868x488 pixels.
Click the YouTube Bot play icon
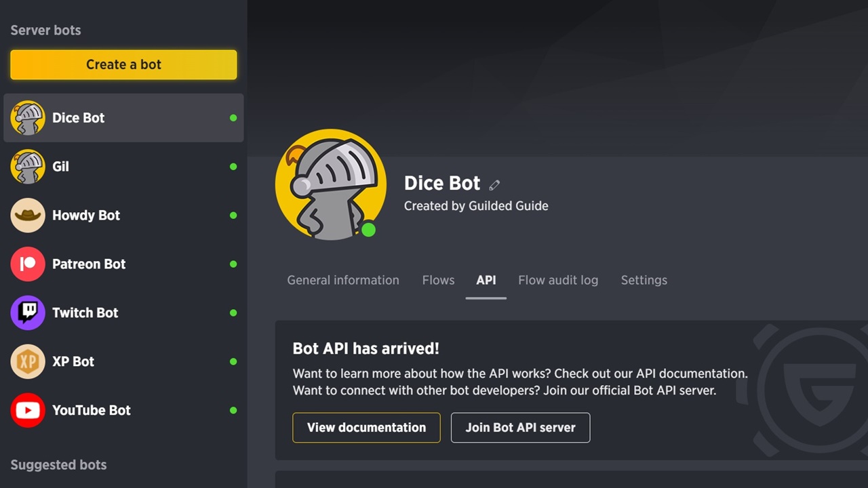click(28, 411)
